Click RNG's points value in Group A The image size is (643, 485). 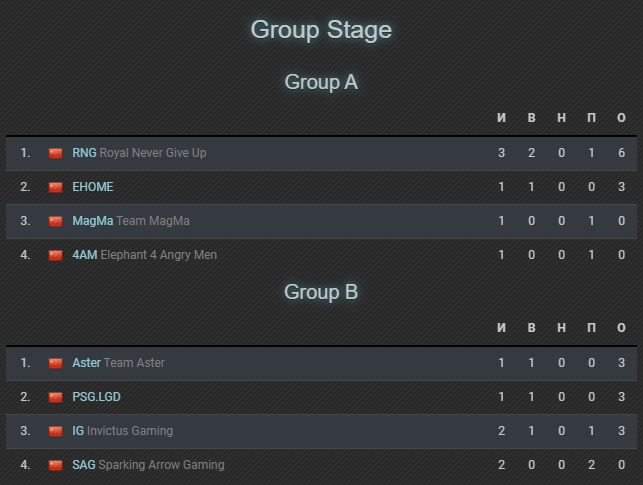tap(621, 153)
